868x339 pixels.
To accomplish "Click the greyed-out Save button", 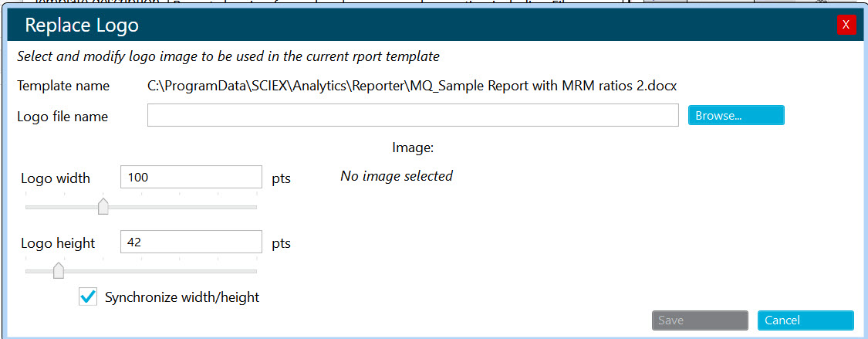I will 701,320.
